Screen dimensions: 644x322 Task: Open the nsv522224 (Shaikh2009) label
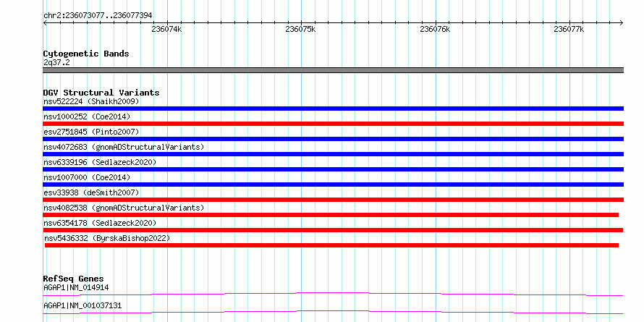click(91, 101)
